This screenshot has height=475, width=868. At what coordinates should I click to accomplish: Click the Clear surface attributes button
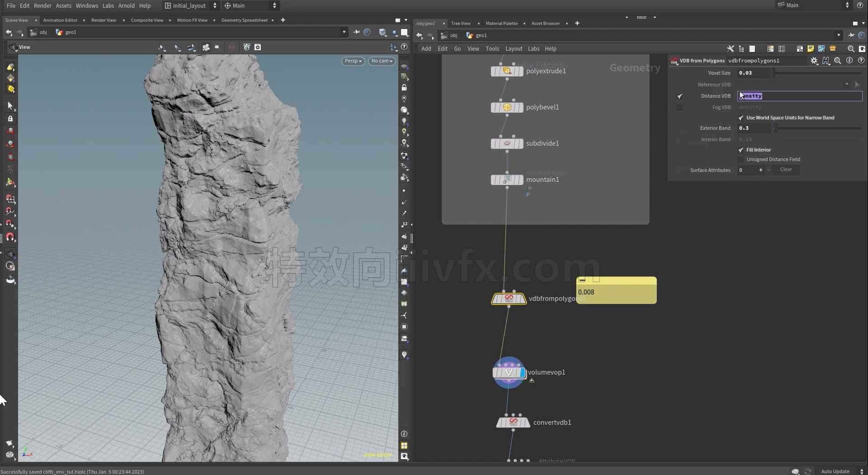[x=786, y=170]
